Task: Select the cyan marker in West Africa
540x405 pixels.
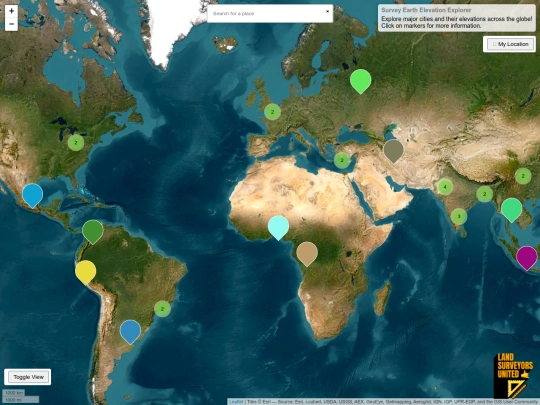Action: click(x=278, y=228)
